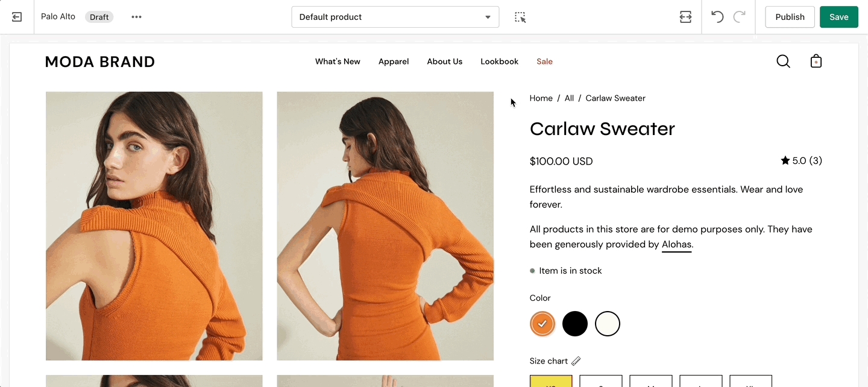The height and width of the screenshot is (387, 868).
Task: Toggle the inspector selection tool icon
Action: [x=520, y=17]
